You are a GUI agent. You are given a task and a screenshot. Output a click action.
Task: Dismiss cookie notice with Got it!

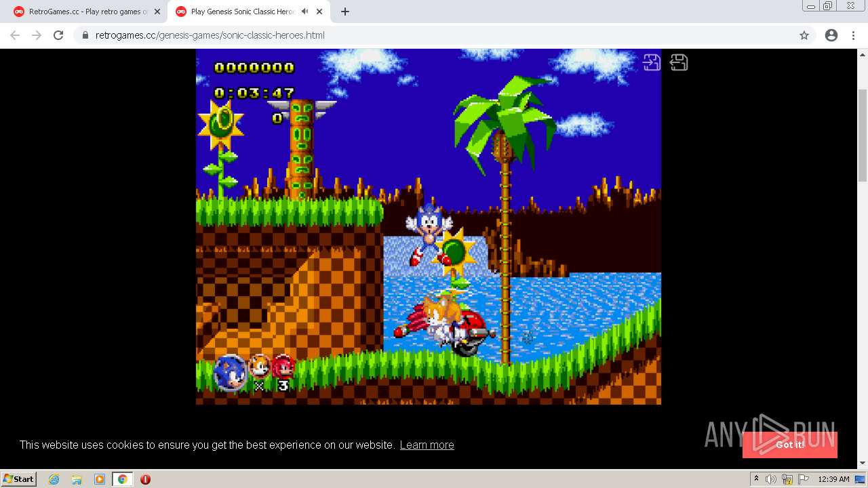tap(790, 445)
